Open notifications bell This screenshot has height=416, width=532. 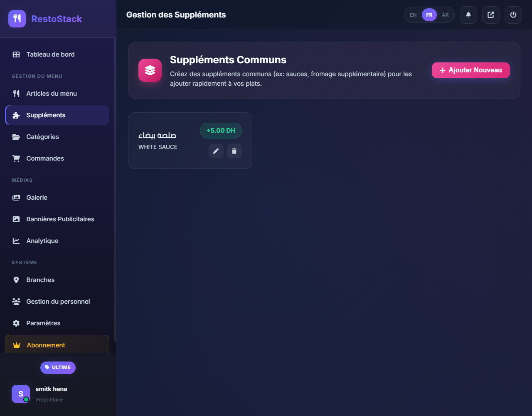click(x=468, y=15)
